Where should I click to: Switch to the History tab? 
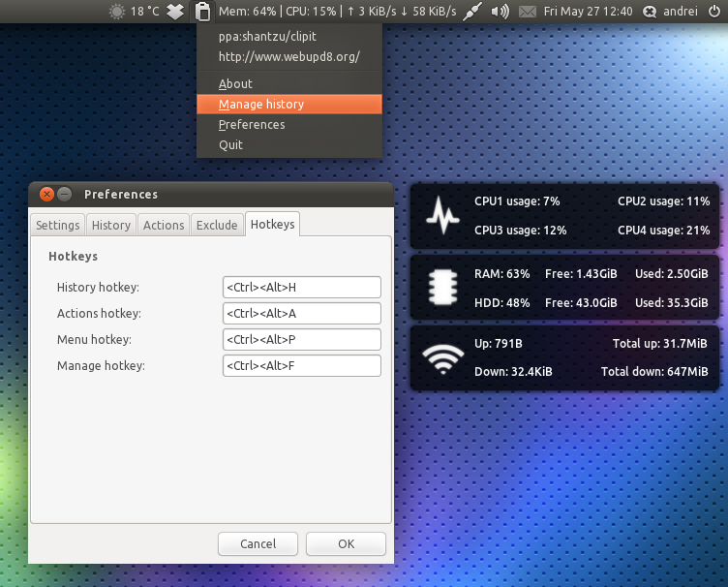click(x=111, y=225)
